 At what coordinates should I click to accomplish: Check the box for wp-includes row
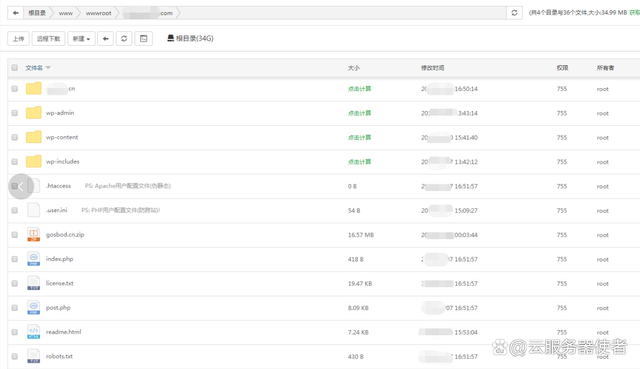coord(15,162)
